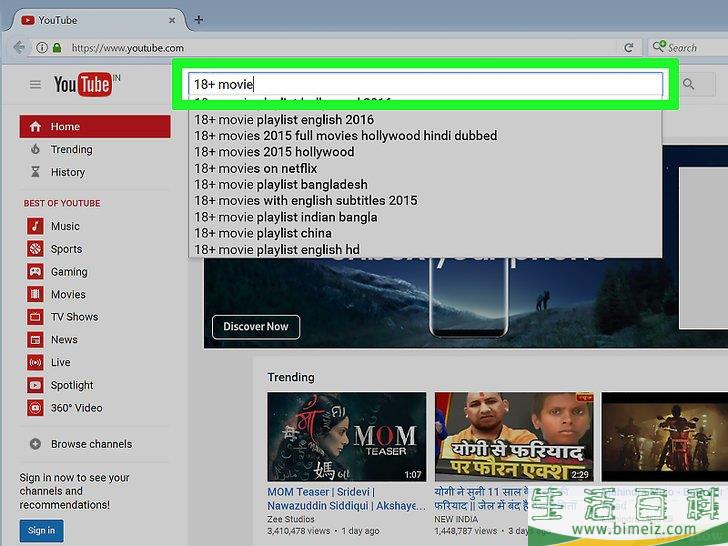This screenshot has height=546, width=728.
Task: Open Sports channel link
Action: point(66,249)
